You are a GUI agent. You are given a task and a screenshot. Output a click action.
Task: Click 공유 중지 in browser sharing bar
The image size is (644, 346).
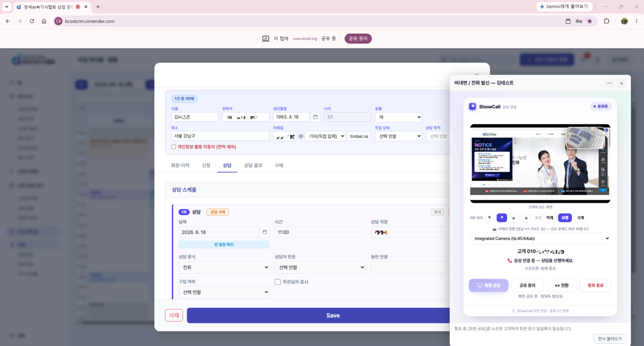(358, 39)
